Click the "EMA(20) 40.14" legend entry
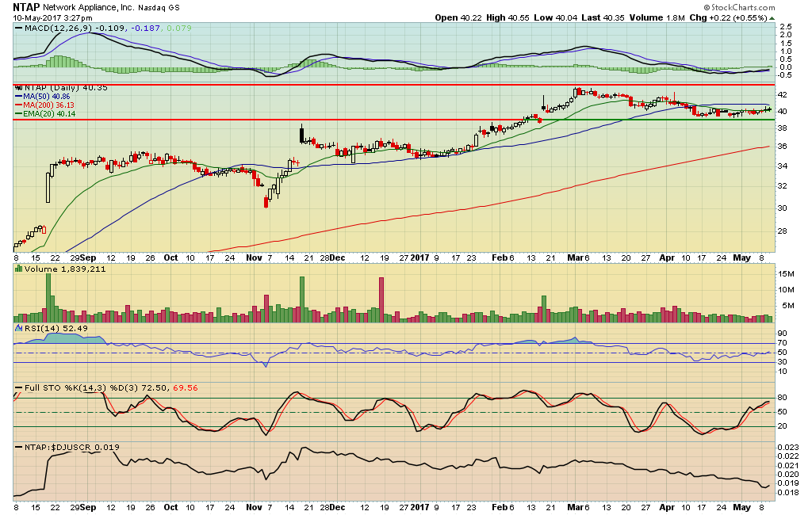The height and width of the screenshot is (515, 812). point(48,114)
